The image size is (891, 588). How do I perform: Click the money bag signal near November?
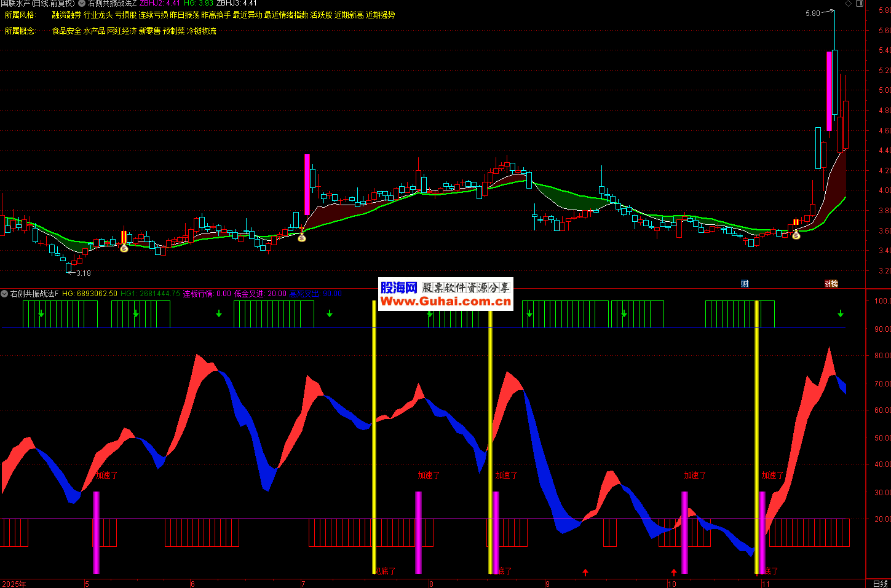[796, 235]
